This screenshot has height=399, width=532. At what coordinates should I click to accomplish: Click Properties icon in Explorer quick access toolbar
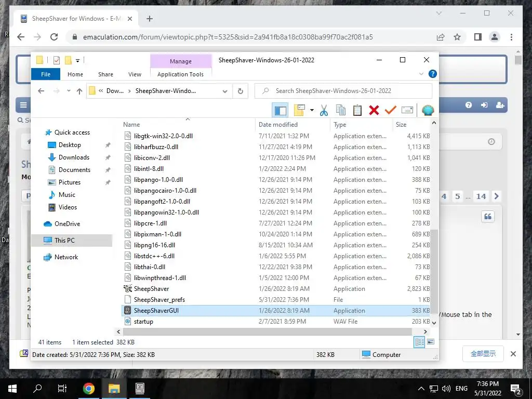(57, 60)
